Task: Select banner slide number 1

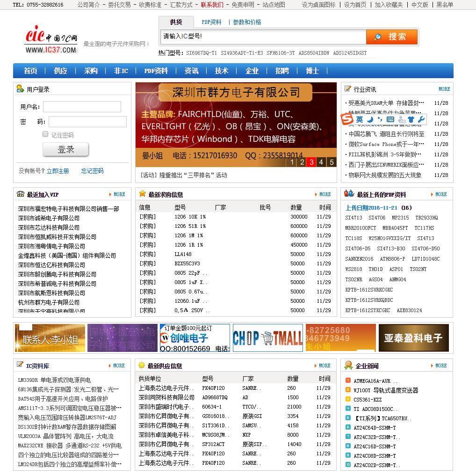Action: point(292,162)
